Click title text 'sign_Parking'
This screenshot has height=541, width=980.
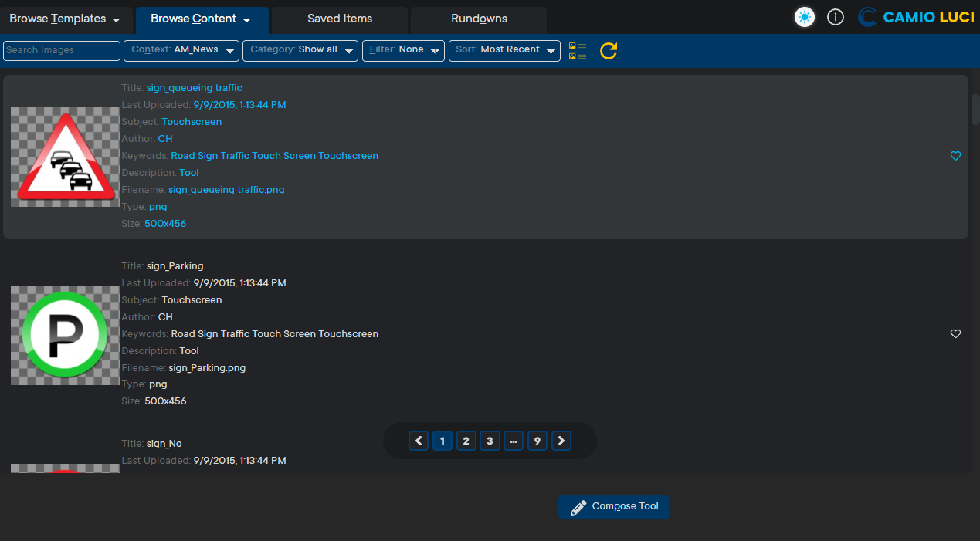(x=175, y=266)
